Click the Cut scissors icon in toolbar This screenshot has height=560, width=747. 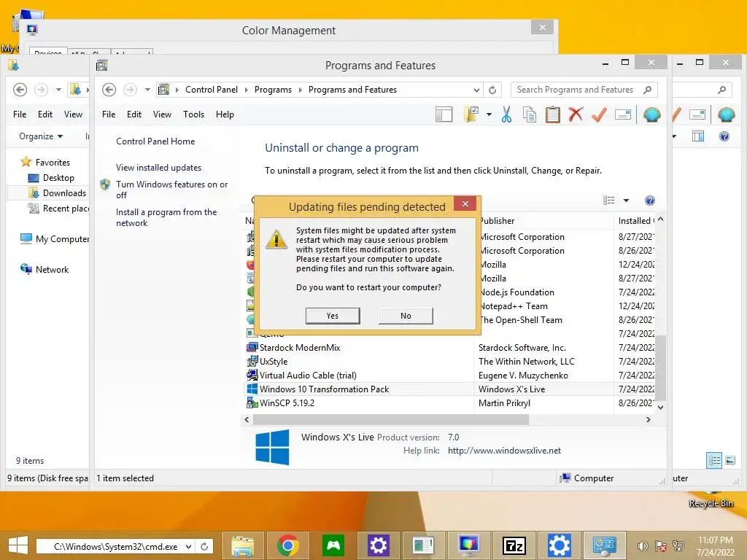[x=506, y=114]
